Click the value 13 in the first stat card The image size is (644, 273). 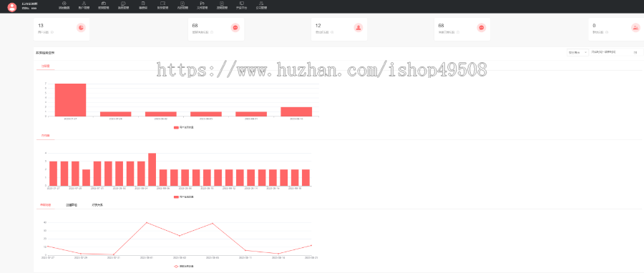(x=41, y=26)
